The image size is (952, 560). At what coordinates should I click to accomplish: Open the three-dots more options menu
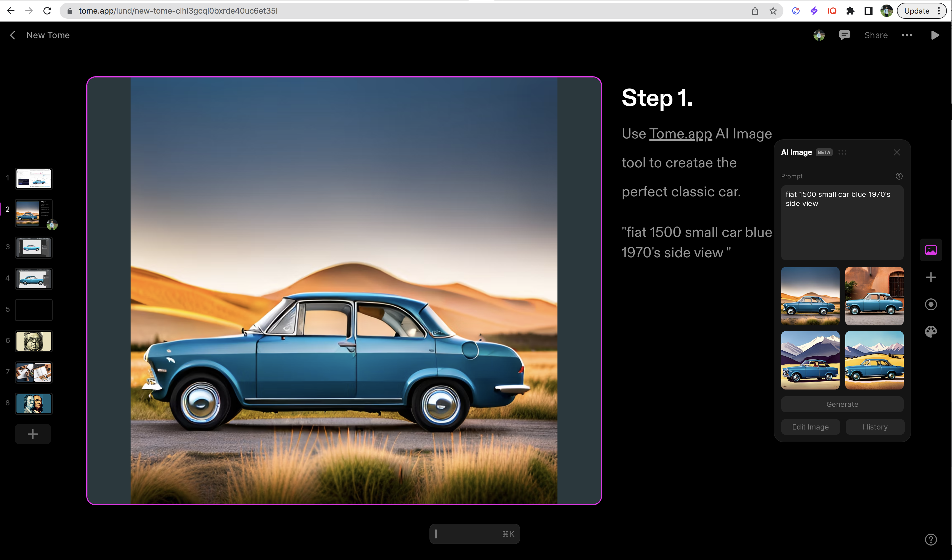tap(907, 35)
